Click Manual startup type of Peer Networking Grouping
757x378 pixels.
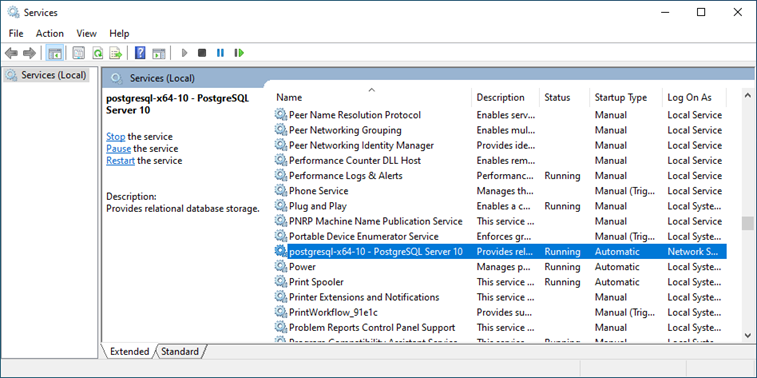click(611, 130)
